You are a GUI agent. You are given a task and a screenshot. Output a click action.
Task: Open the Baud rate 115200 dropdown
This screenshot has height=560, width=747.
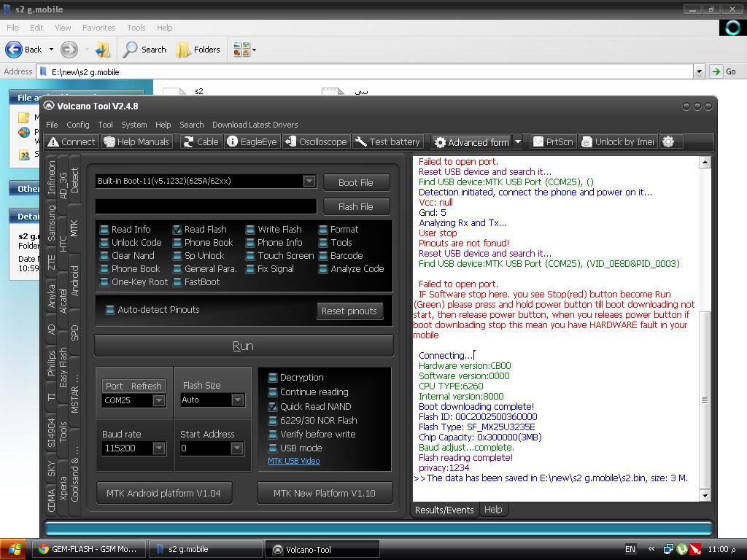pos(159,448)
